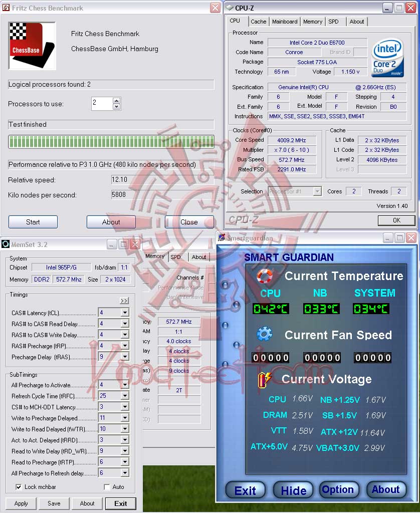Click the middle fan speed counter
Image resolution: width=420 pixels, height=513 pixels.
tap(322, 358)
